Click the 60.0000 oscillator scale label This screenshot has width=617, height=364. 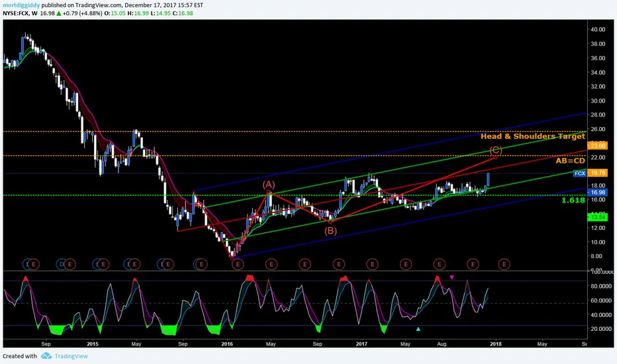[600, 300]
